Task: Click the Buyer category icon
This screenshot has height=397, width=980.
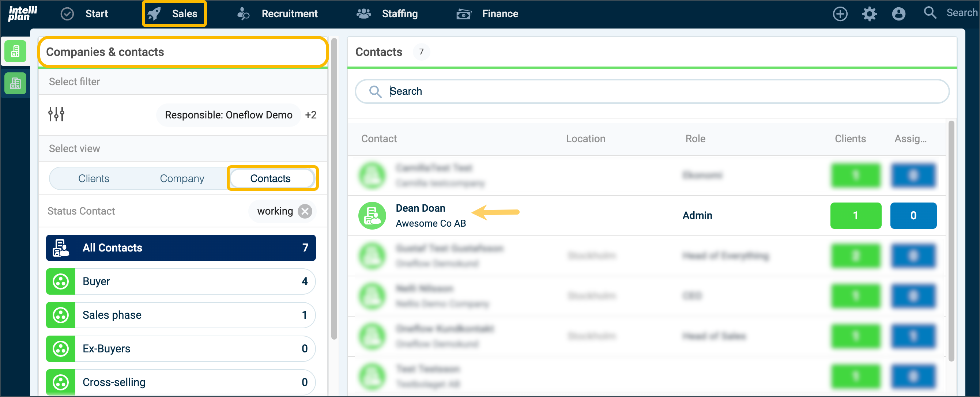Action: pyautogui.click(x=60, y=281)
